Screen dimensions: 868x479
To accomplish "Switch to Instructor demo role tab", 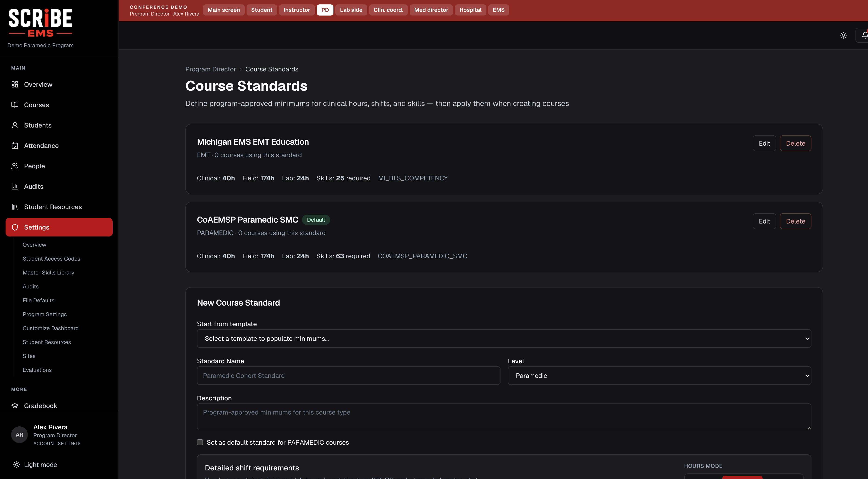I will (297, 10).
